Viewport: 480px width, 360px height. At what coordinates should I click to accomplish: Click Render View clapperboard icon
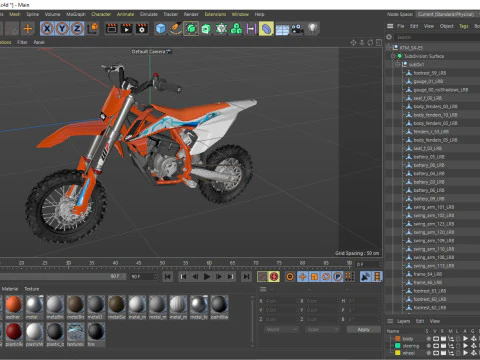(111, 29)
